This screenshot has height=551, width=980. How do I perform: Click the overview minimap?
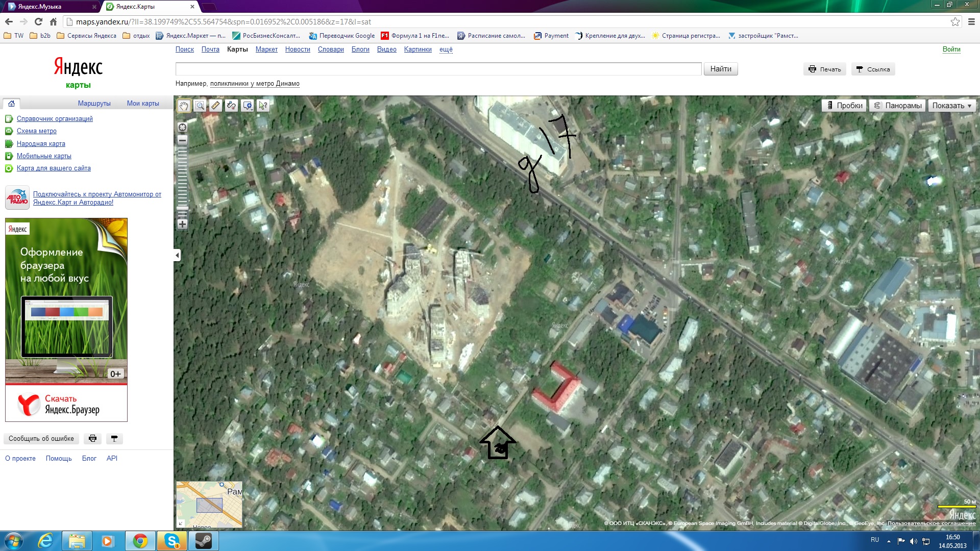209,504
